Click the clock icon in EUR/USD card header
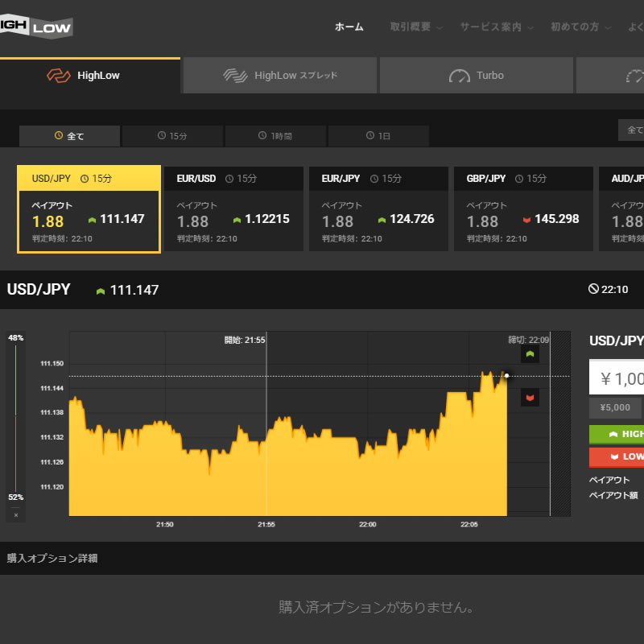Viewport: 644px width, 644px height. (229, 179)
